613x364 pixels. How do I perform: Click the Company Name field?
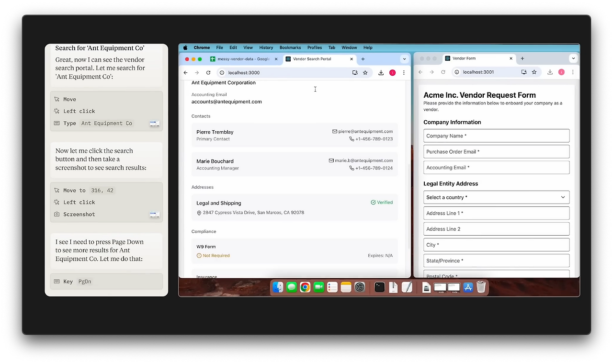(497, 136)
